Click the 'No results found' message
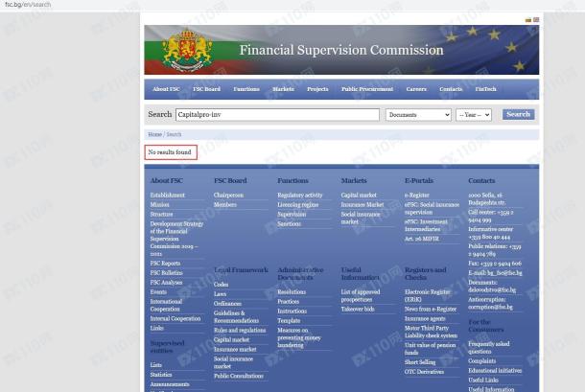The width and height of the screenshot is (585, 392). pos(170,152)
